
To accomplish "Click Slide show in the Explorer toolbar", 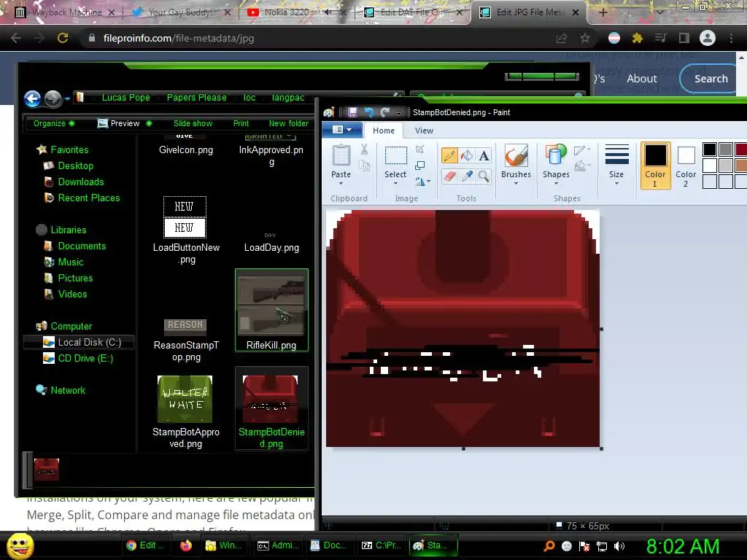I will pos(193,123).
